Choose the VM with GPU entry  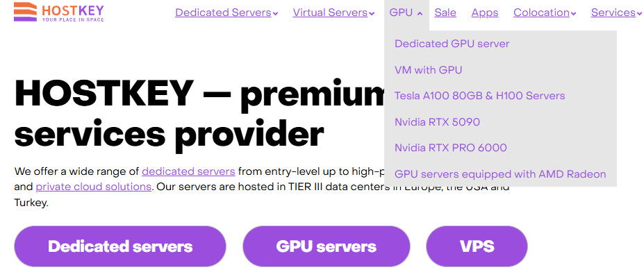pos(429,70)
